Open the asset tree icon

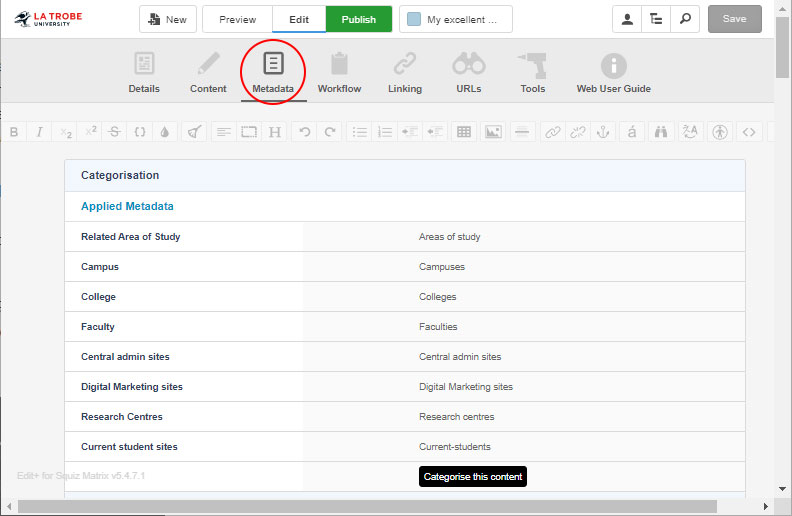656,19
